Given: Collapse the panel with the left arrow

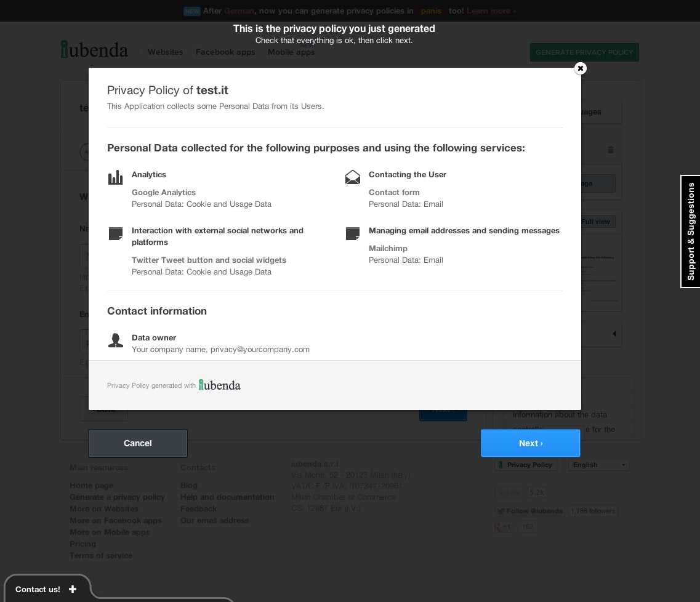Looking at the screenshot, I should 614,334.
